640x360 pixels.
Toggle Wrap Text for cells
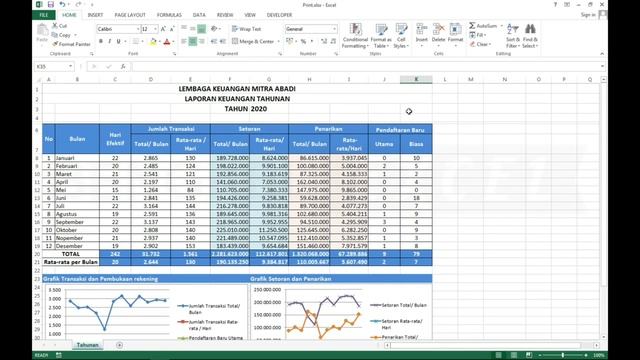[247, 29]
